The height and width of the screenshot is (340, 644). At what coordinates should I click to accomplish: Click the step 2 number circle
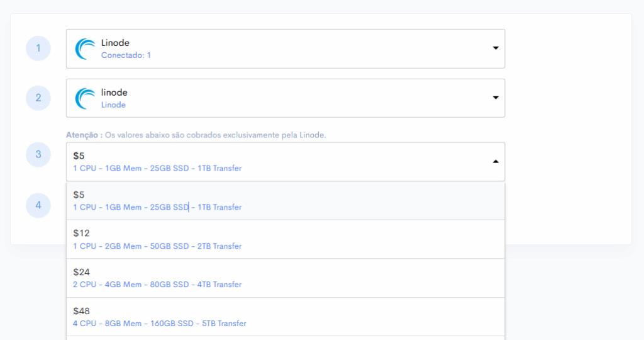coord(38,98)
